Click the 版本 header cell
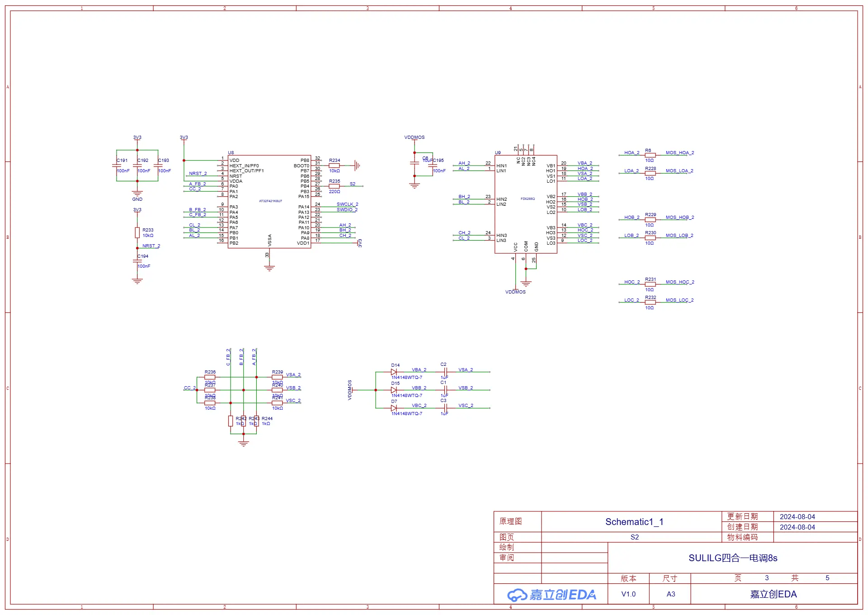 (x=628, y=578)
